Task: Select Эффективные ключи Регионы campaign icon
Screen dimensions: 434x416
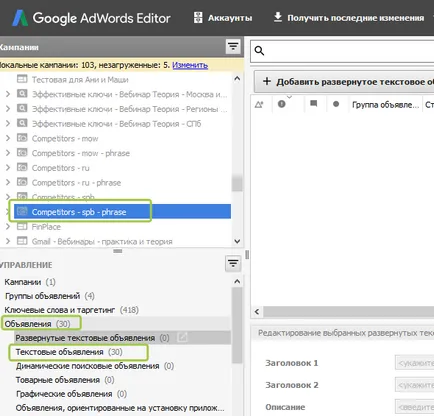Action: coord(22,108)
